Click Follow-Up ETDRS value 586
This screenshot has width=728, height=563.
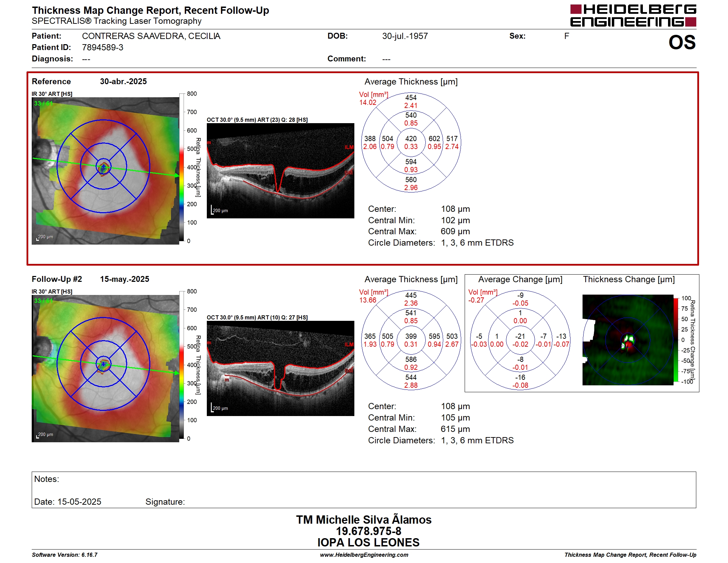[411, 359]
